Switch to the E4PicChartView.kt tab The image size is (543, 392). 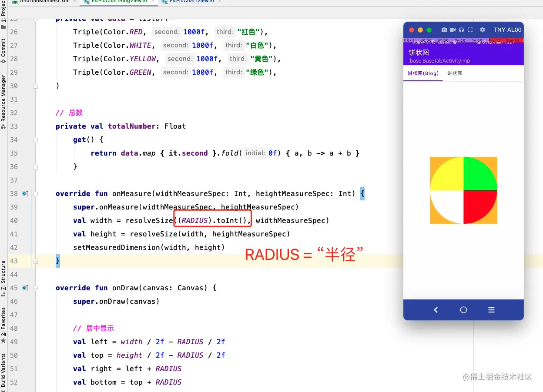pyautogui.click(x=190, y=2)
